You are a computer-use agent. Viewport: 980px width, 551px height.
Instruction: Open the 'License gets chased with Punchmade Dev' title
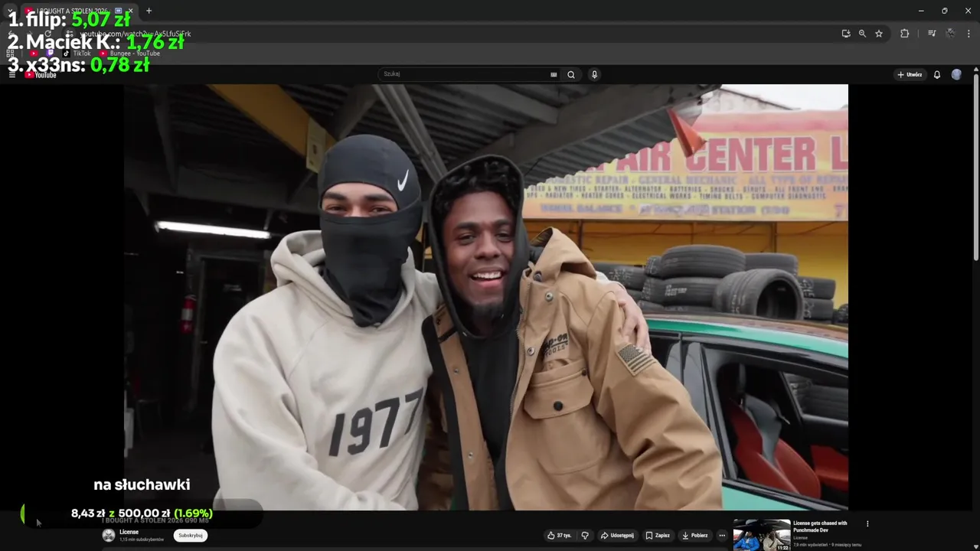pyautogui.click(x=820, y=527)
